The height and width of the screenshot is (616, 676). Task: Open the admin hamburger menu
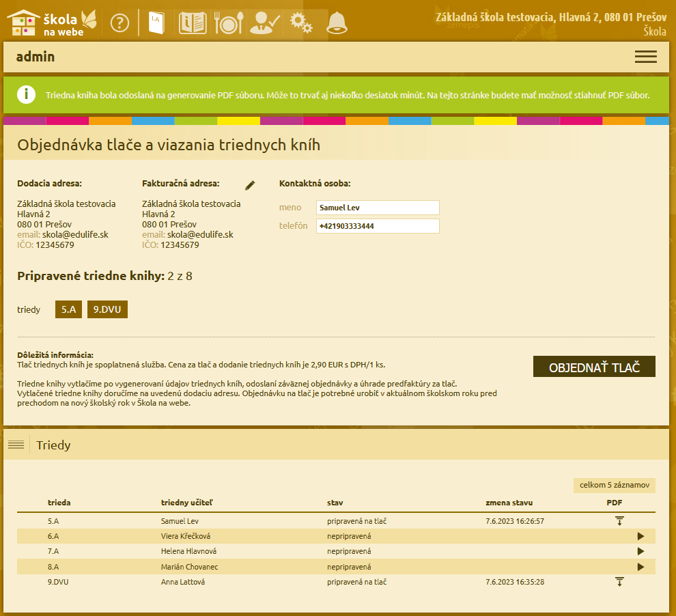pyautogui.click(x=645, y=57)
